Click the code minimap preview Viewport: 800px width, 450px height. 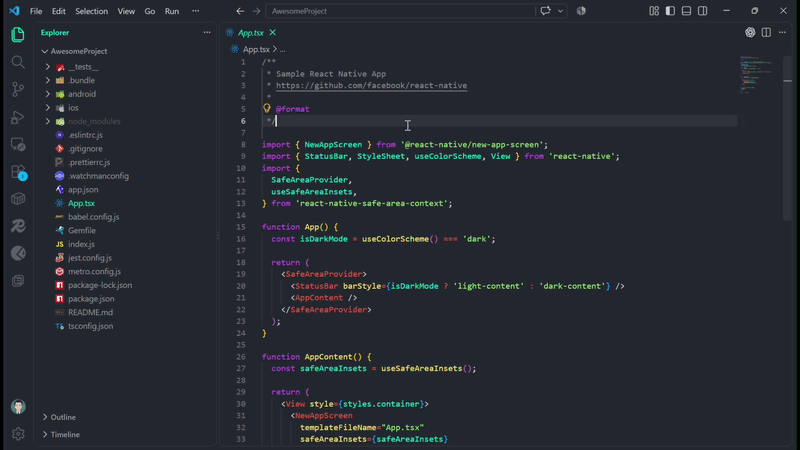click(757, 74)
